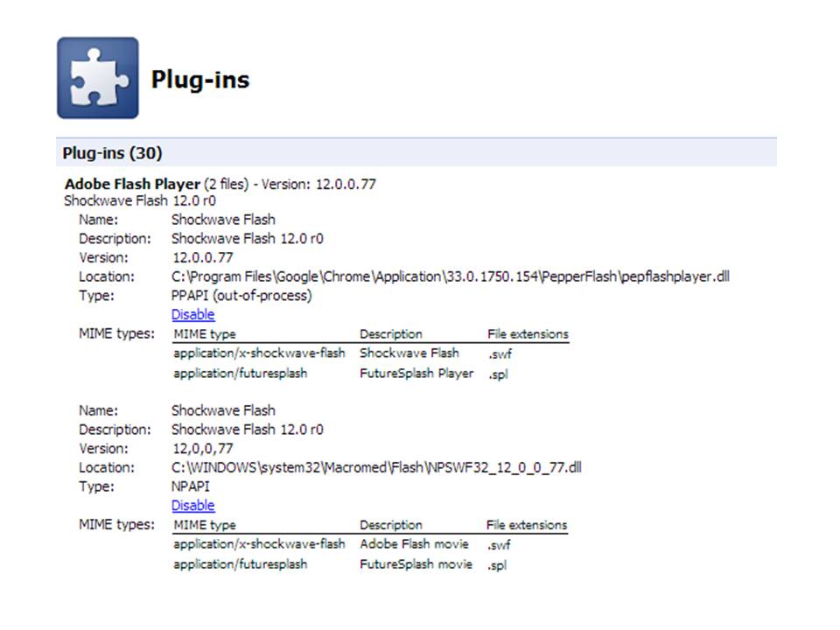840x630 pixels.
Task: Click File extensions header in first table
Action: click(528, 334)
